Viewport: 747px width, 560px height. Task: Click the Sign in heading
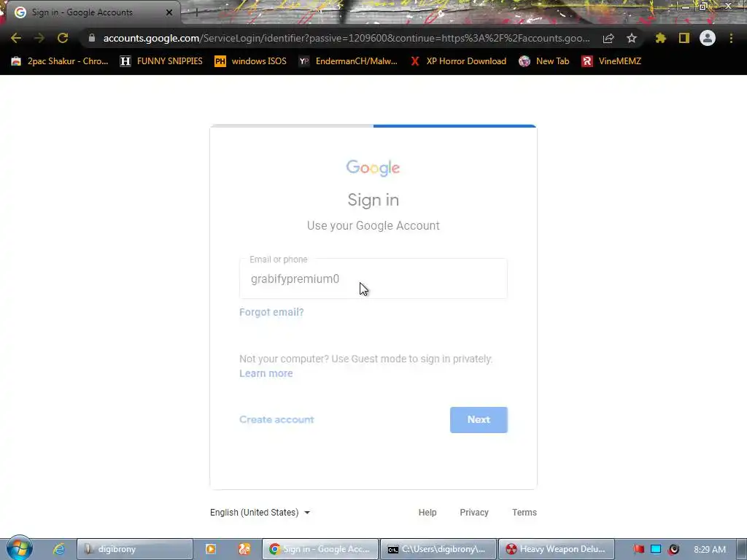(373, 200)
